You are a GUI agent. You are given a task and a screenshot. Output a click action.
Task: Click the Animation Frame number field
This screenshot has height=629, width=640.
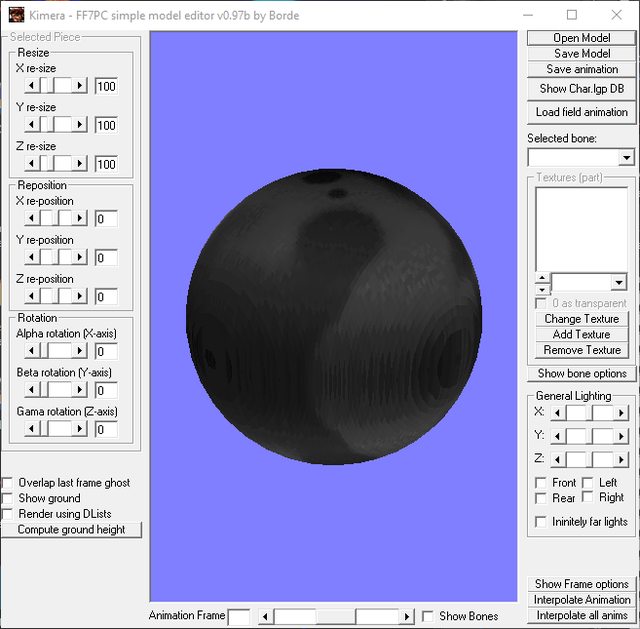coord(239,617)
